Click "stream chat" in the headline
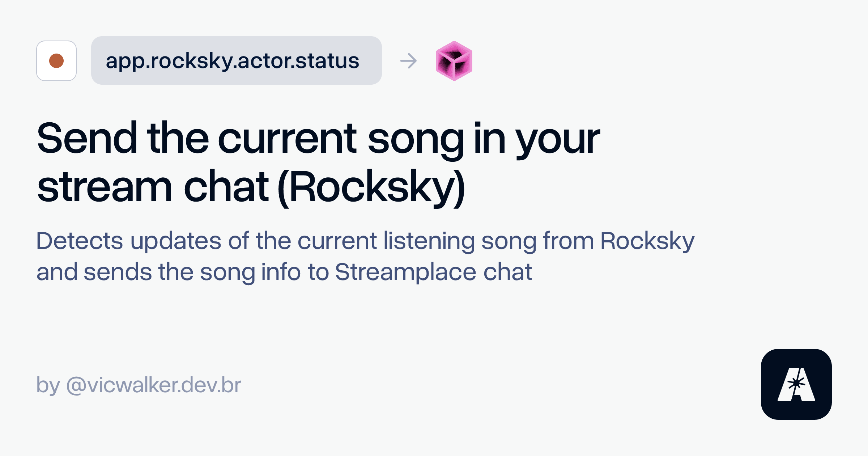The width and height of the screenshot is (868, 456). 153,187
